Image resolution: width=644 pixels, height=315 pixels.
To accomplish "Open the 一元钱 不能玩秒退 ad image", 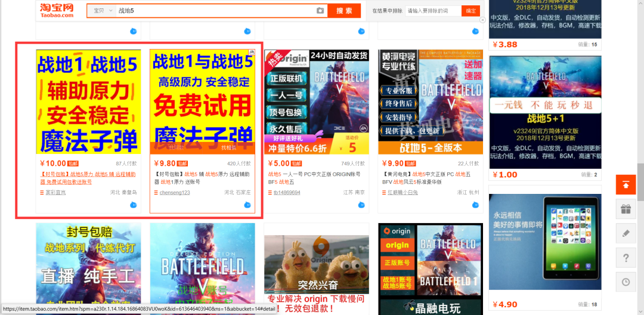I will pos(546,112).
